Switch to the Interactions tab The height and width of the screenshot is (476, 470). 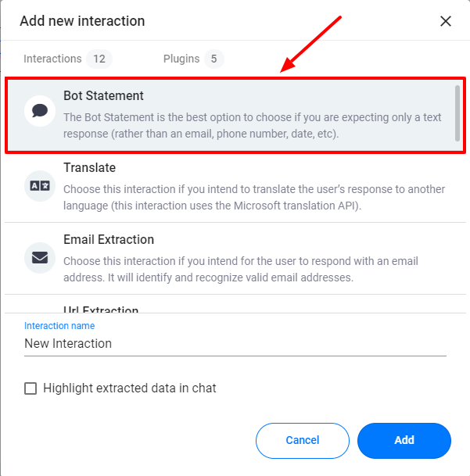tap(52, 59)
